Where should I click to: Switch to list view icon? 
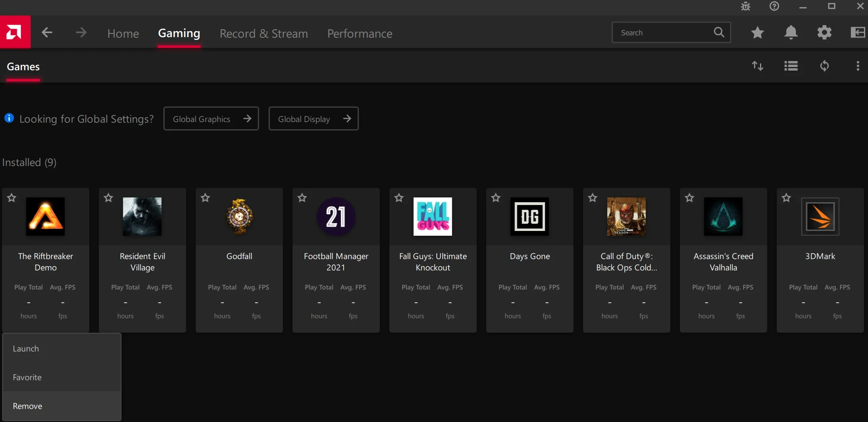pyautogui.click(x=791, y=66)
